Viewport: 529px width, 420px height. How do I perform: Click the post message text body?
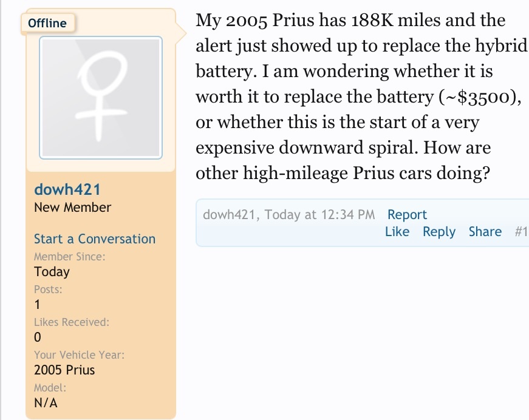[361, 97]
